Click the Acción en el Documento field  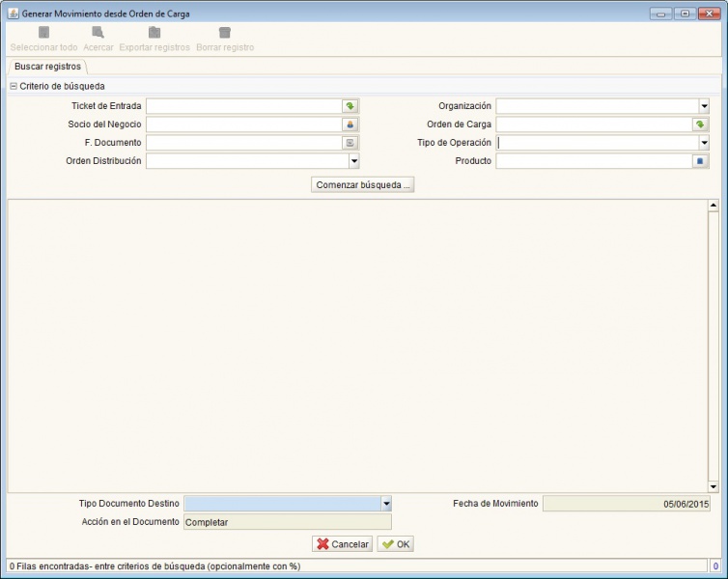point(288,522)
